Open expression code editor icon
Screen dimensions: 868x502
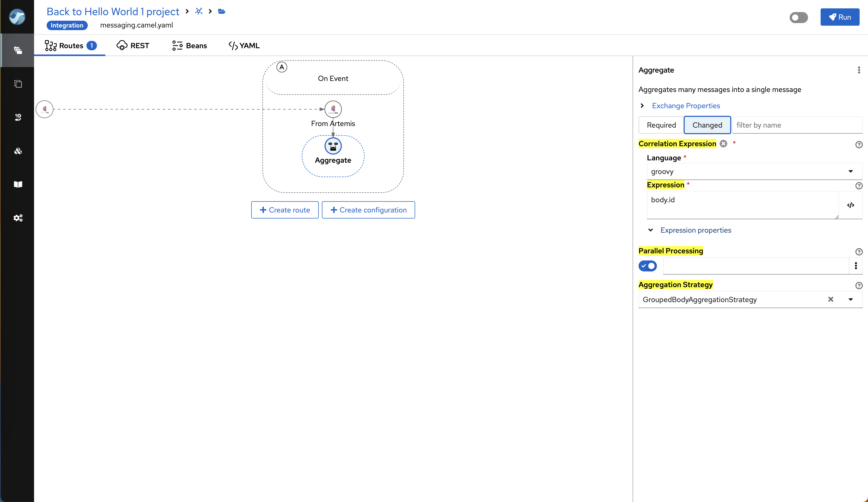coord(850,205)
